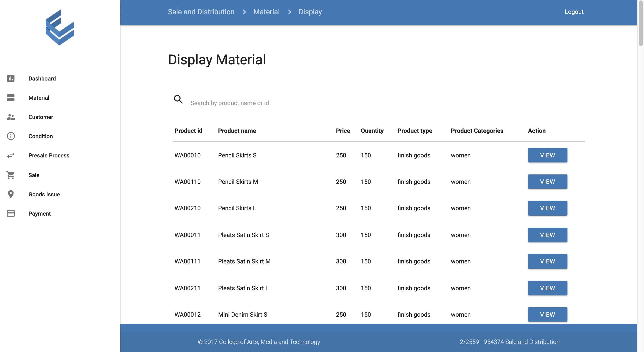View details for Pleats Satin Skirt S

tap(548, 235)
